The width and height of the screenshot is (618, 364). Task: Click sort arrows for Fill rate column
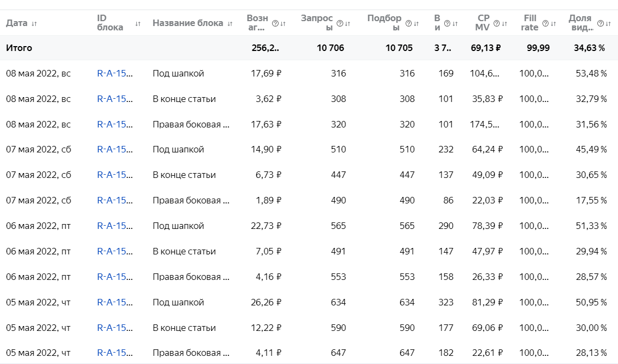[553, 23]
